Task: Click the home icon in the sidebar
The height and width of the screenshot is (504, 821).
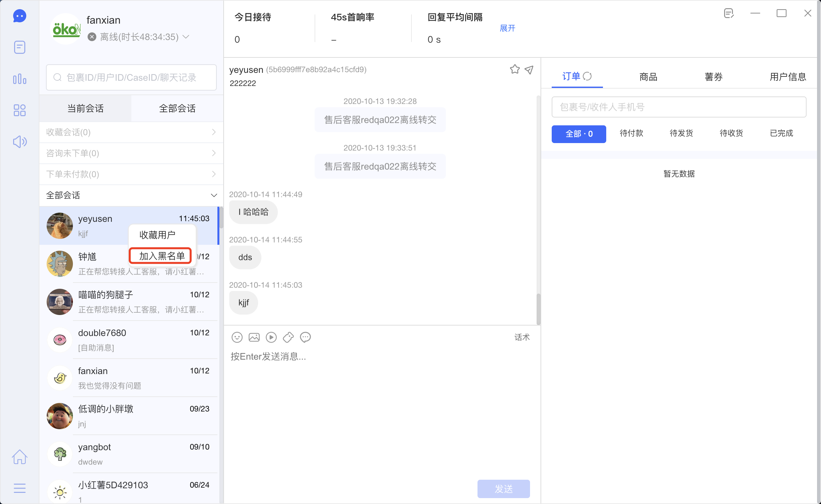Action: pos(19,457)
